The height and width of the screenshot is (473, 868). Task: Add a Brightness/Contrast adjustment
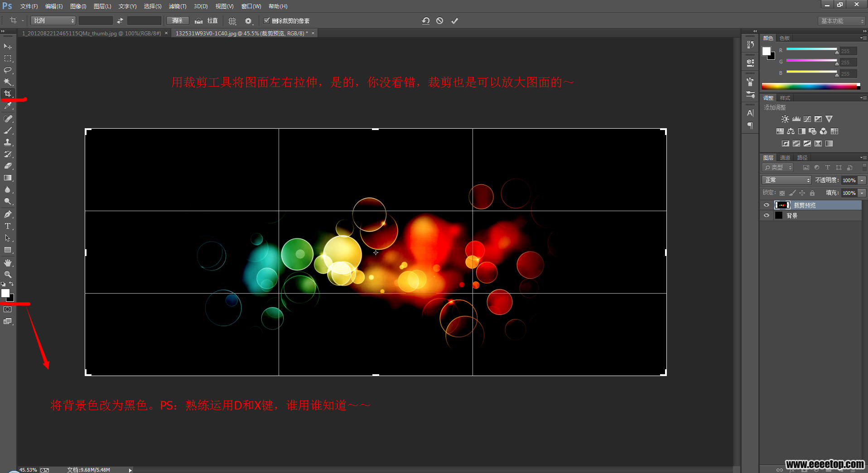tap(785, 119)
